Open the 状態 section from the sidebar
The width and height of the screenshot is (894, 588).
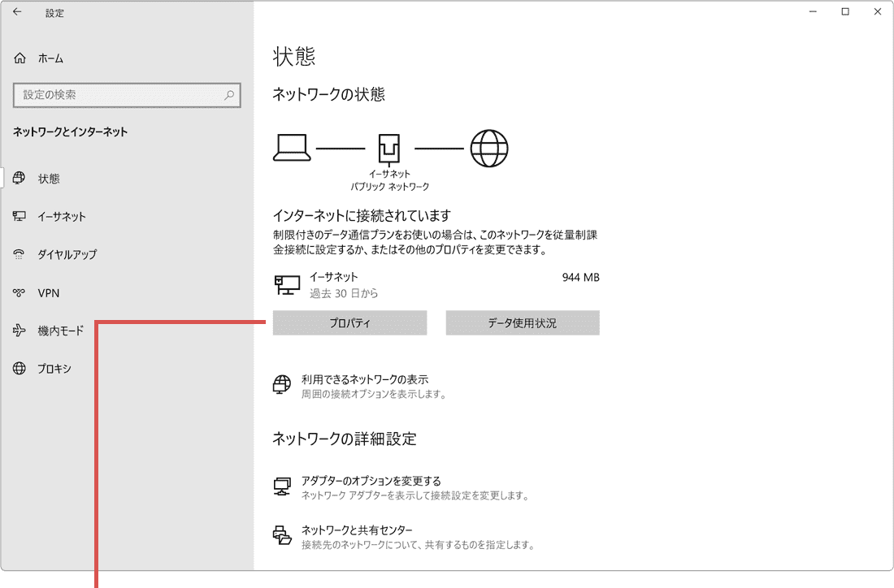pos(47,179)
